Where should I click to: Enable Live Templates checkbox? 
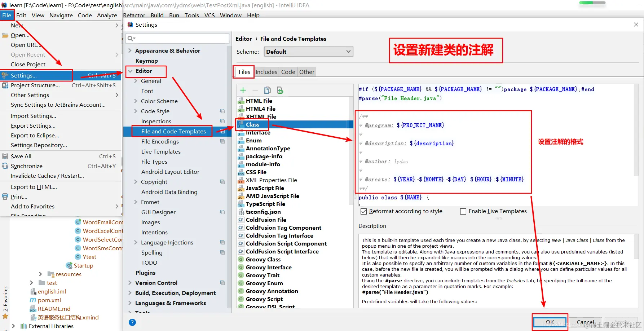point(463,211)
